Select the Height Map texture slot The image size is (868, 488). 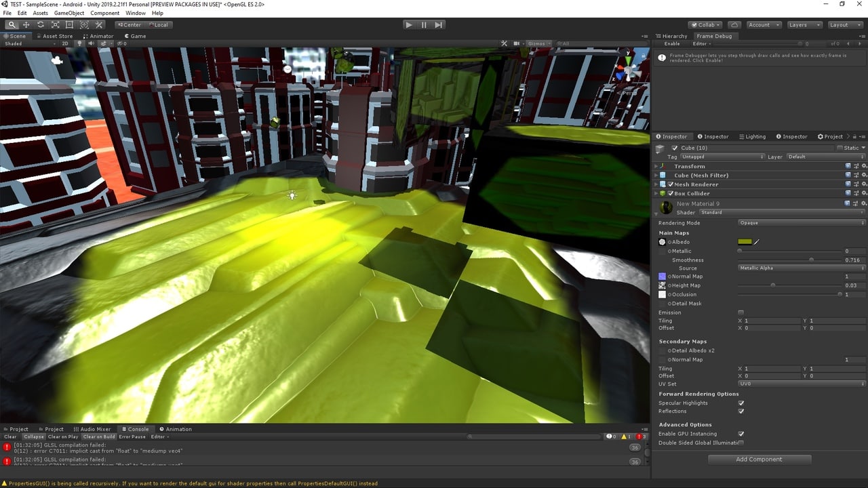click(x=663, y=285)
